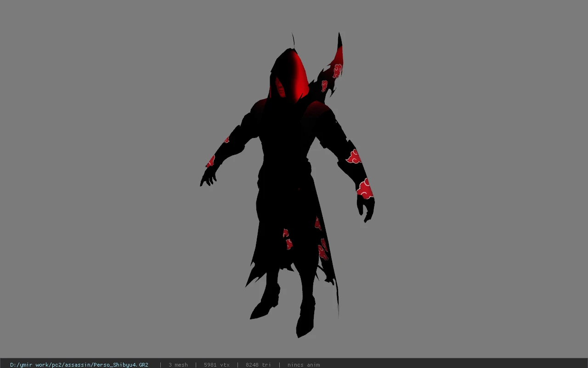Click the "nincs anim" status entry

(304, 365)
